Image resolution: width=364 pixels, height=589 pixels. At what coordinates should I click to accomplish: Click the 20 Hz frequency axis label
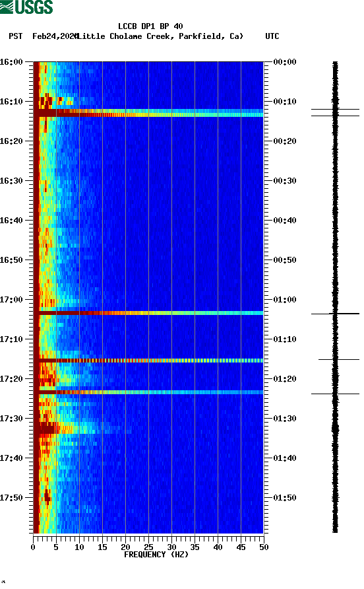[125, 547]
